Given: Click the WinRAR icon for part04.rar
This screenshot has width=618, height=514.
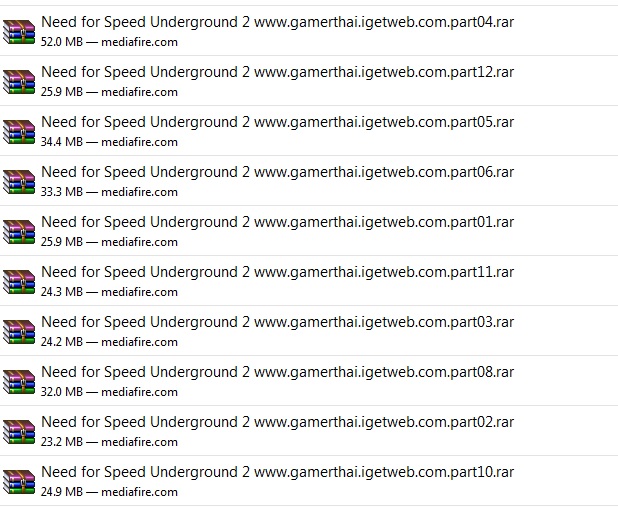Looking at the screenshot, I should click(19, 32).
